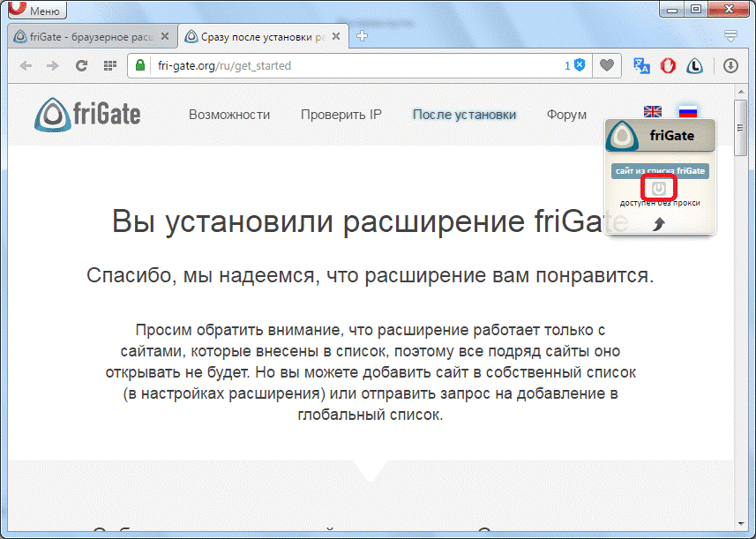The height and width of the screenshot is (539, 756).
Task: Open the downloads arrow icon
Action: point(730,65)
